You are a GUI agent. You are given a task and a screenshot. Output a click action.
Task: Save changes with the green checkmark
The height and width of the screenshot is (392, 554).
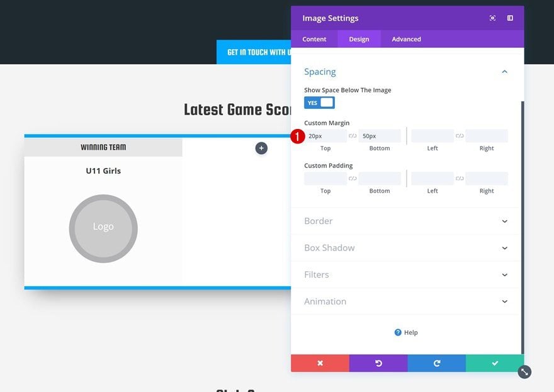pos(495,363)
